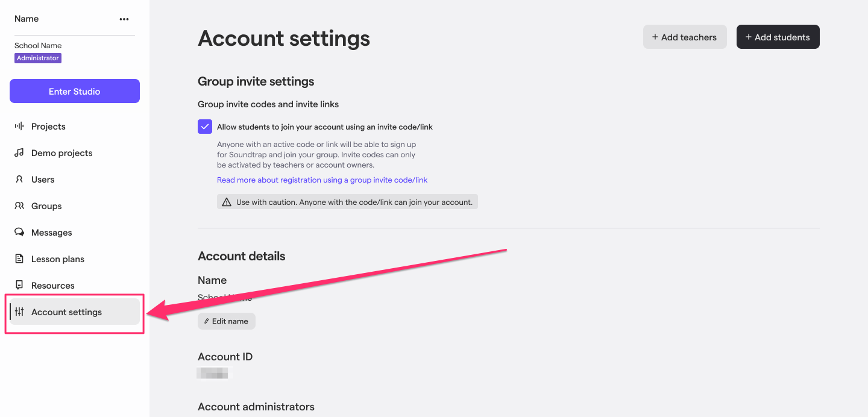Open the group invite registration help link
The image size is (868, 417).
click(322, 180)
